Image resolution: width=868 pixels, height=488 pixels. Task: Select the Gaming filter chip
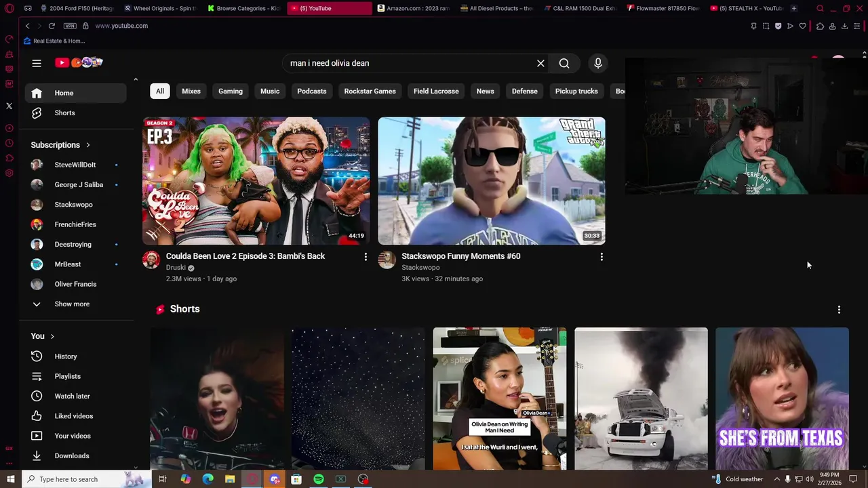(231, 91)
